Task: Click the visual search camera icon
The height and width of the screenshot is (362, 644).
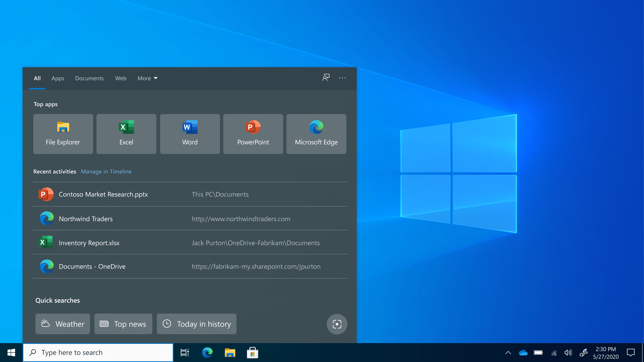Action: coord(337,324)
